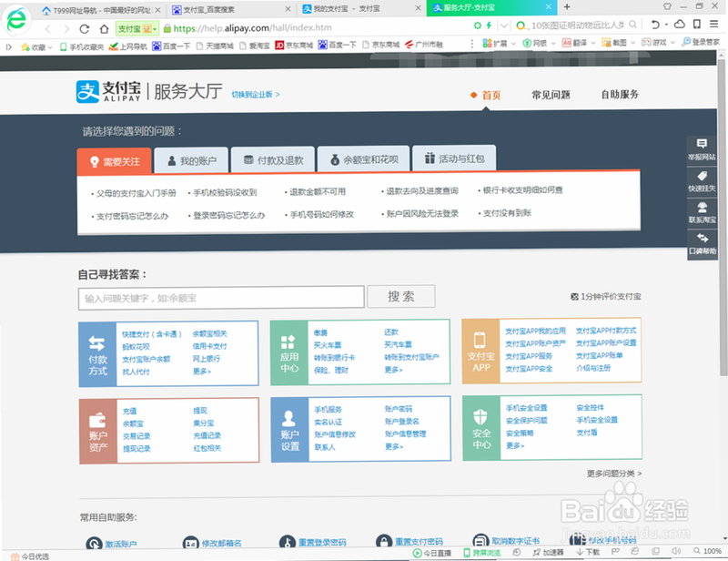The width and height of the screenshot is (728, 561).
Task: Open new tab with plus button
Action: click(x=567, y=7)
